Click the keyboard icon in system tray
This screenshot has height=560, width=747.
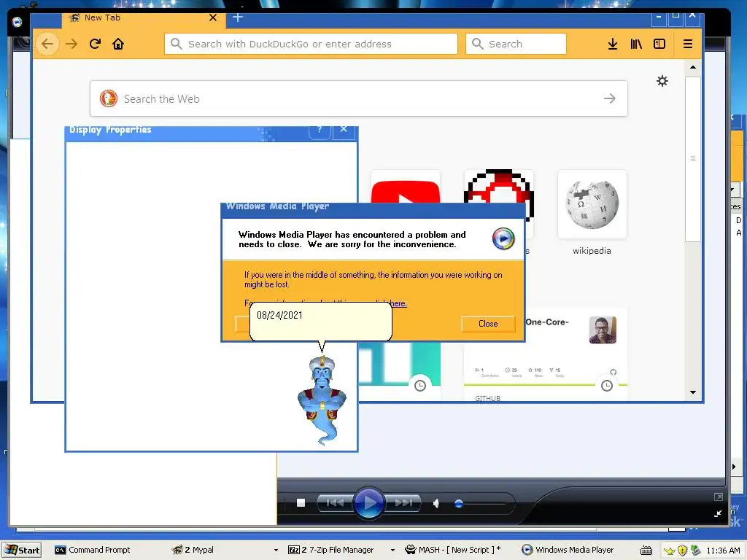click(x=646, y=551)
